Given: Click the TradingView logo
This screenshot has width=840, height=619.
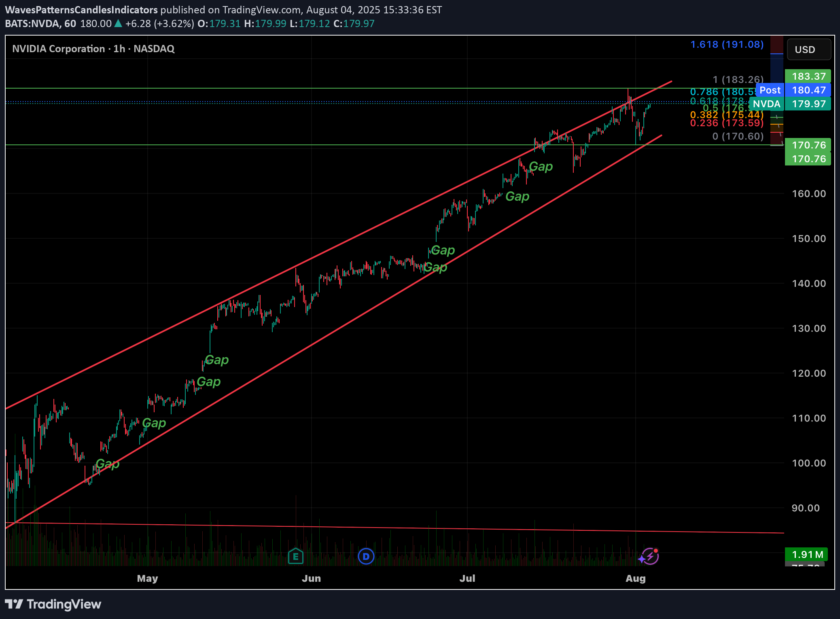Looking at the screenshot, I should 53,604.
